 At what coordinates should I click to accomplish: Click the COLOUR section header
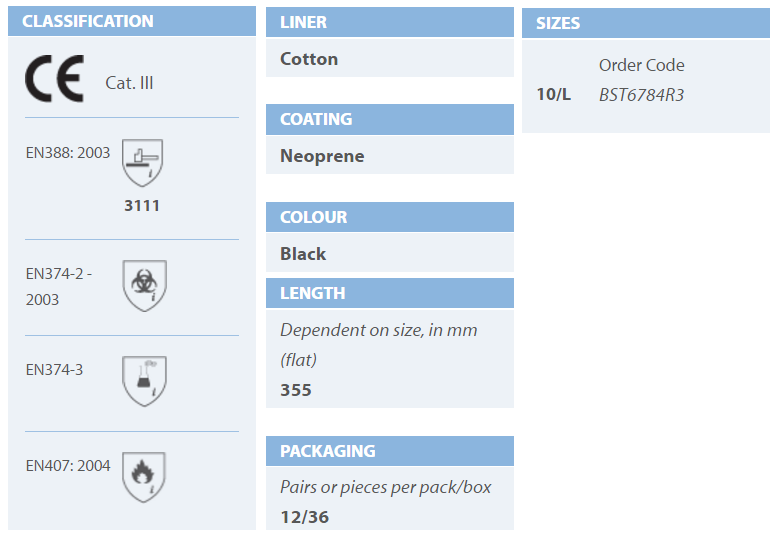(x=314, y=217)
